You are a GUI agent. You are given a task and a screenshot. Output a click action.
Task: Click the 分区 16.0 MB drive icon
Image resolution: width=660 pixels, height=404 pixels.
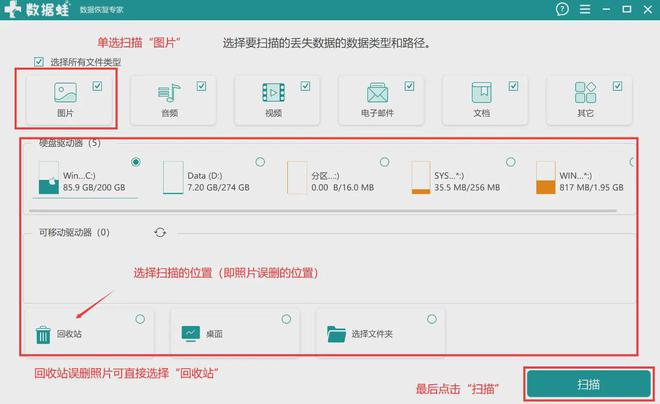(x=297, y=178)
